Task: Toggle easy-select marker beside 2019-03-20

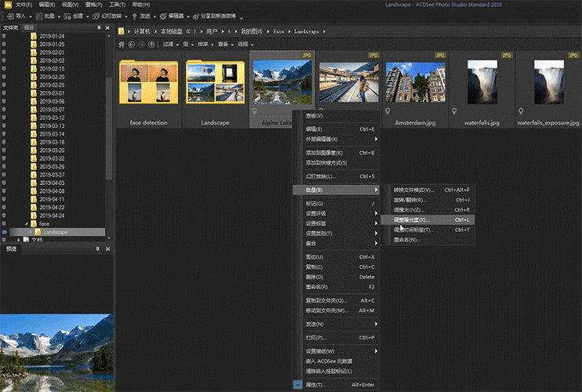Action: click(4, 151)
